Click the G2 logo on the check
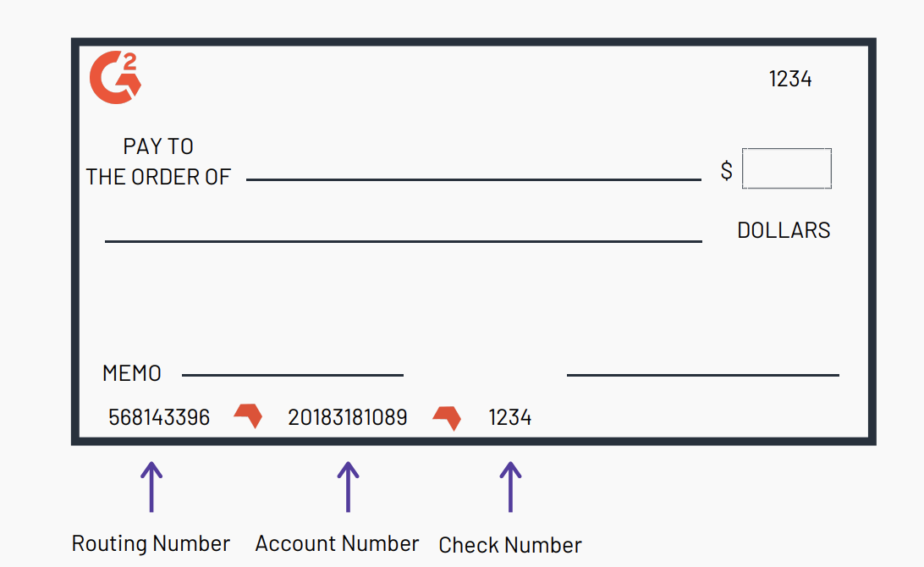The height and width of the screenshot is (567, 924). click(x=115, y=78)
